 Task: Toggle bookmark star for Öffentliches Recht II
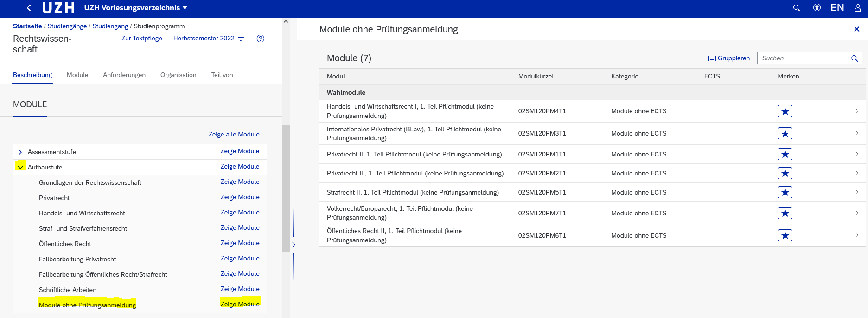[x=785, y=235]
